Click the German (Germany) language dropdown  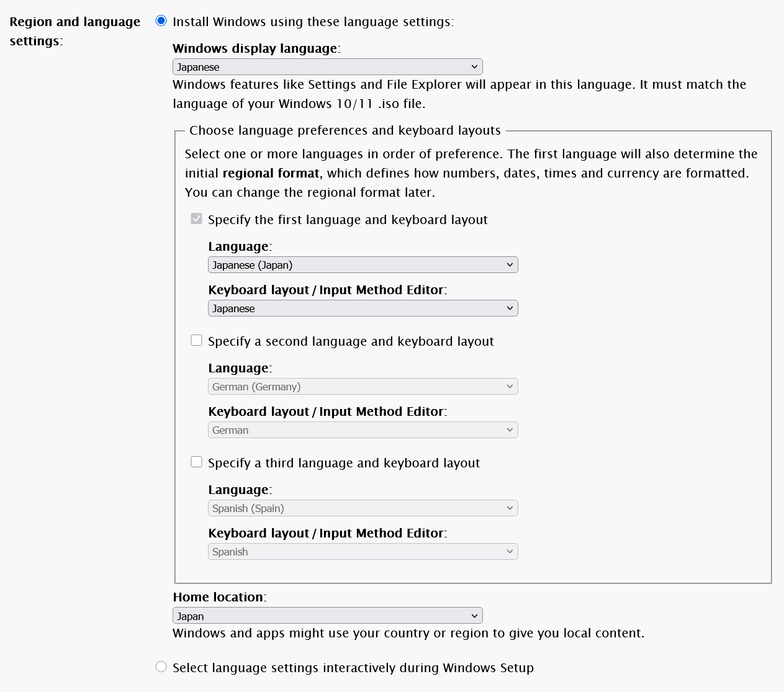pos(363,387)
